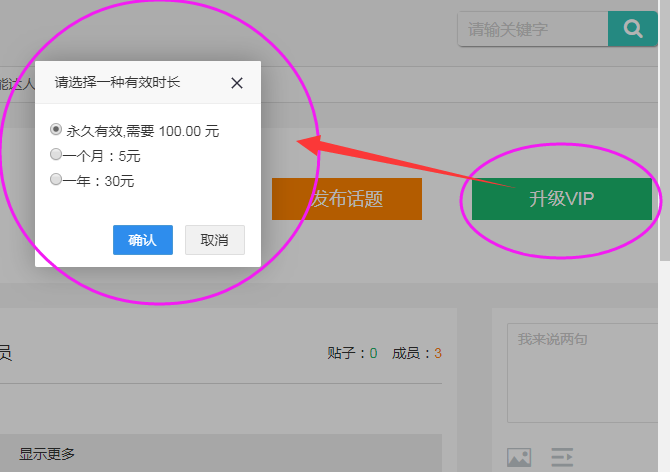Focus the 请输关键字 search field
This screenshot has height=472, width=670.
pos(532,29)
